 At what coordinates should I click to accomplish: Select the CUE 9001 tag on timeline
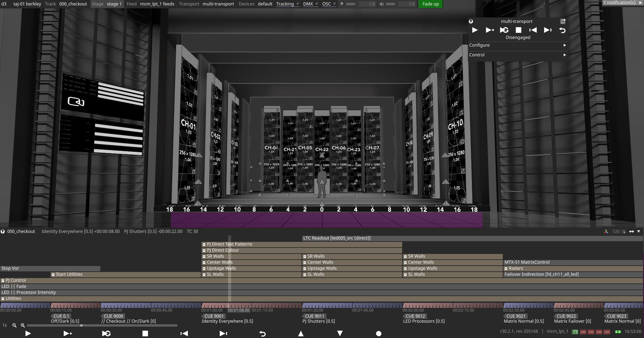click(214, 316)
